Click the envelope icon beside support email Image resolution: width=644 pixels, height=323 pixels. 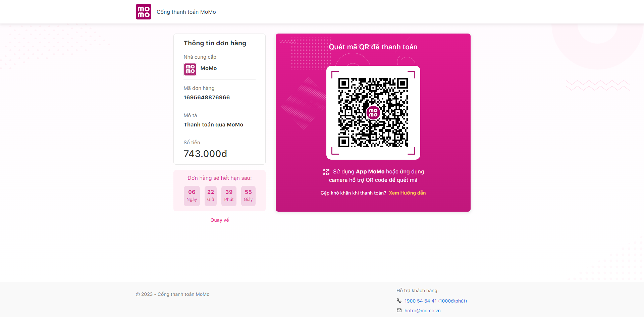click(399, 310)
